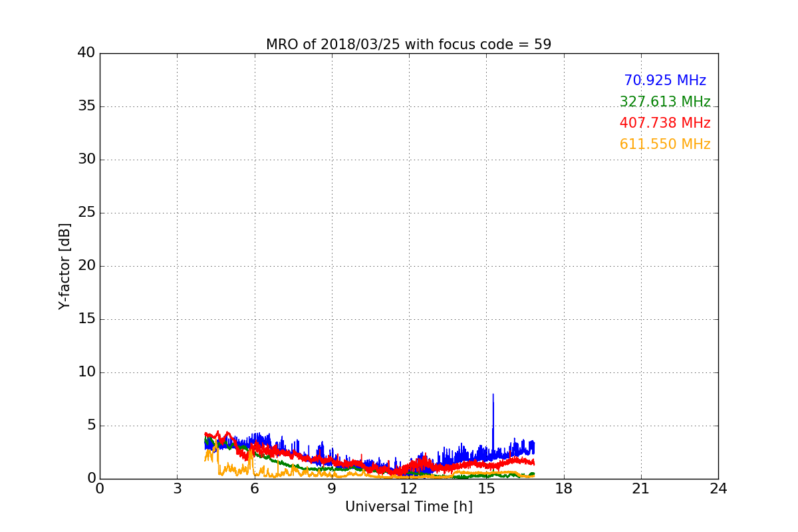Click y-axis tick label 30

(x=86, y=159)
